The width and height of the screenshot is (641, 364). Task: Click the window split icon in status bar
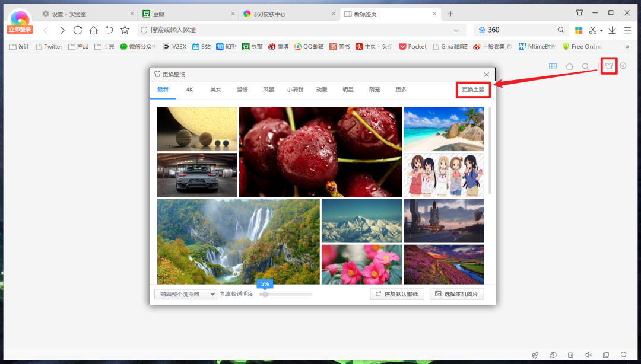606,355
